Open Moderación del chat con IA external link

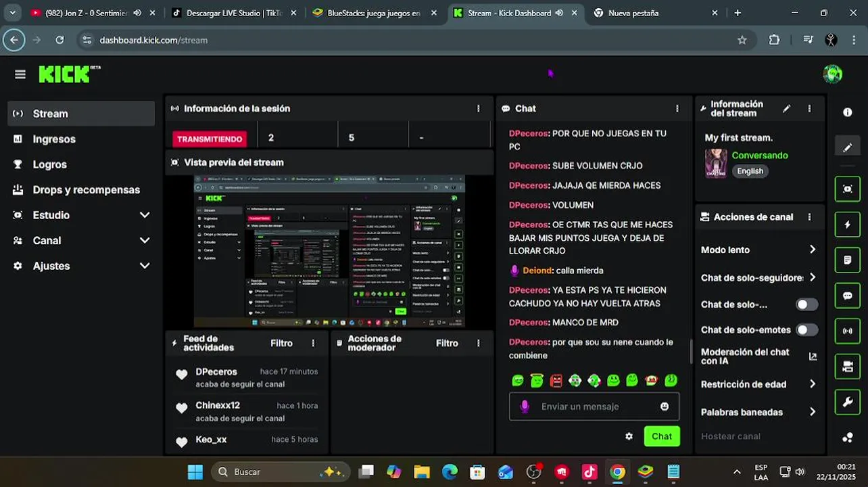tap(813, 356)
